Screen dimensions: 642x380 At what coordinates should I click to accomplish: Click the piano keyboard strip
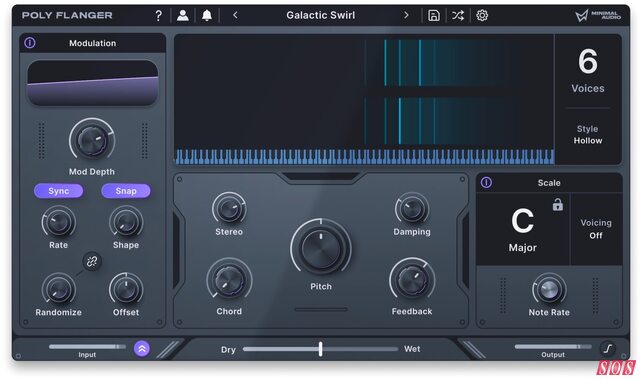coord(364,157)
